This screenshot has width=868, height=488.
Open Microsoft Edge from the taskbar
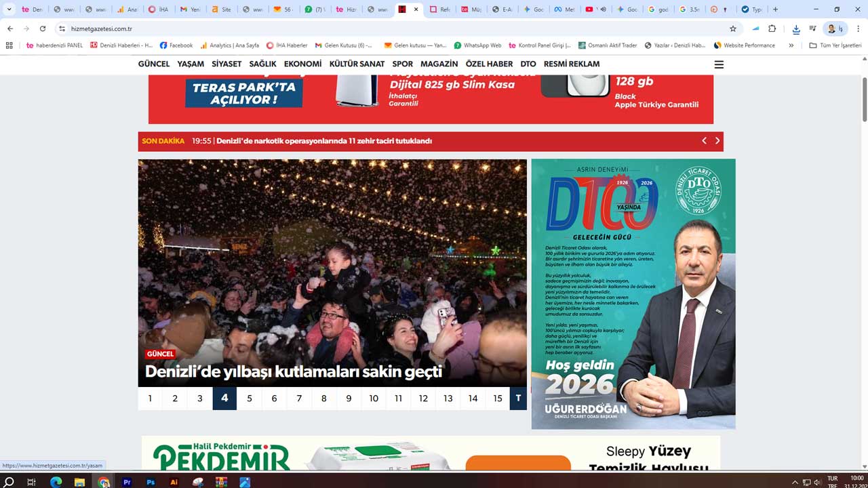(57, 482)
